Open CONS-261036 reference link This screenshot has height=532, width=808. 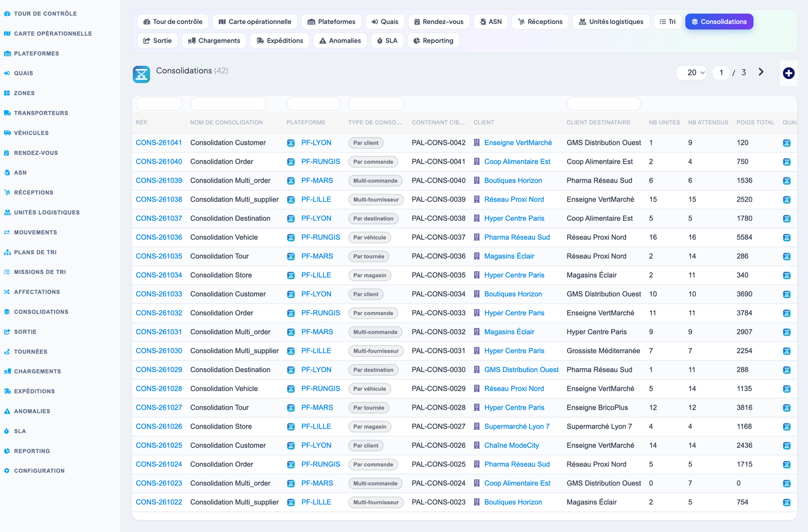(159, 237)
